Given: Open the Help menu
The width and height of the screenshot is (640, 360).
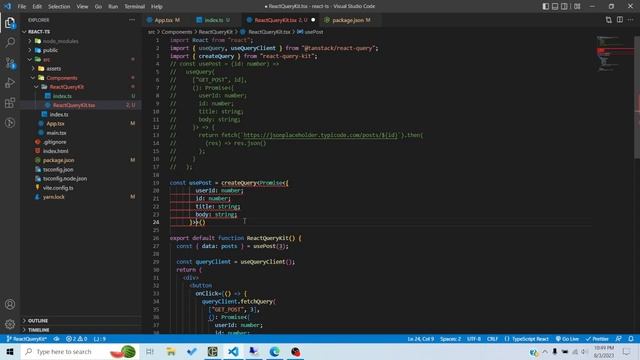Looking at the screenshot, I should [x=157, y=7].
